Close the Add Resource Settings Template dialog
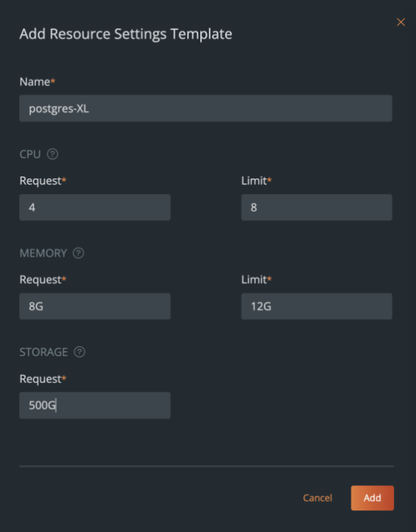This screenshot has height=532, width=416. tap(401, 22)
